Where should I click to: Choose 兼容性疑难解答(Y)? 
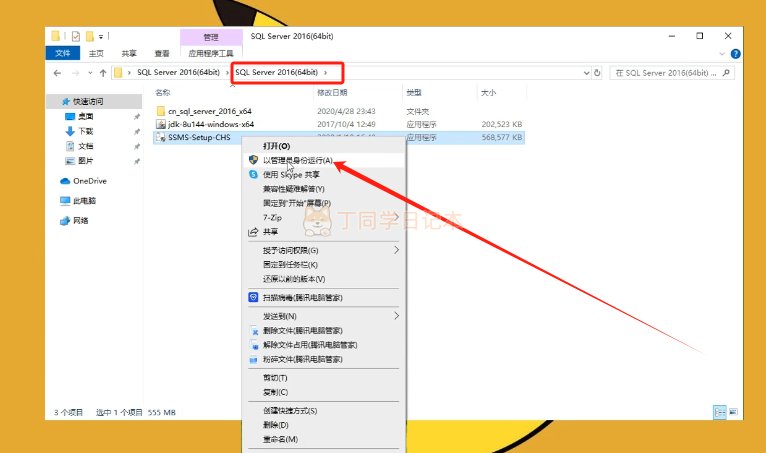click(x=324, y=189)
